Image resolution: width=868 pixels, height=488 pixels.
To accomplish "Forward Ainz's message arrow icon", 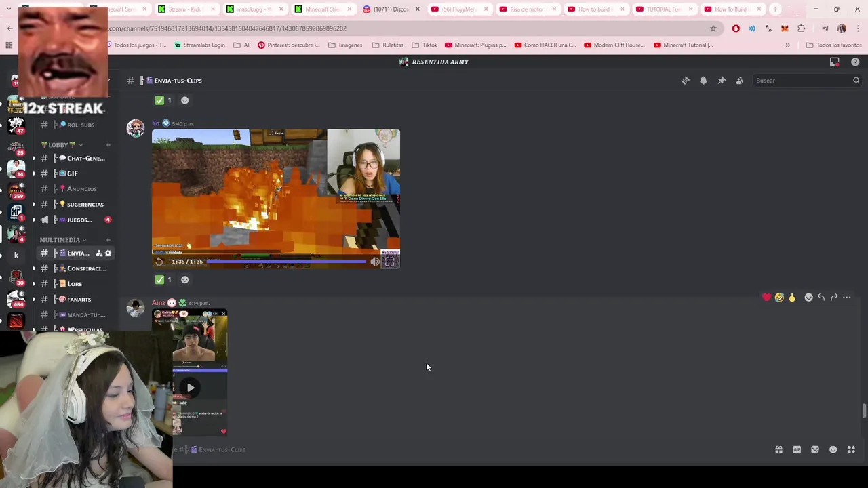I will 834,297.
